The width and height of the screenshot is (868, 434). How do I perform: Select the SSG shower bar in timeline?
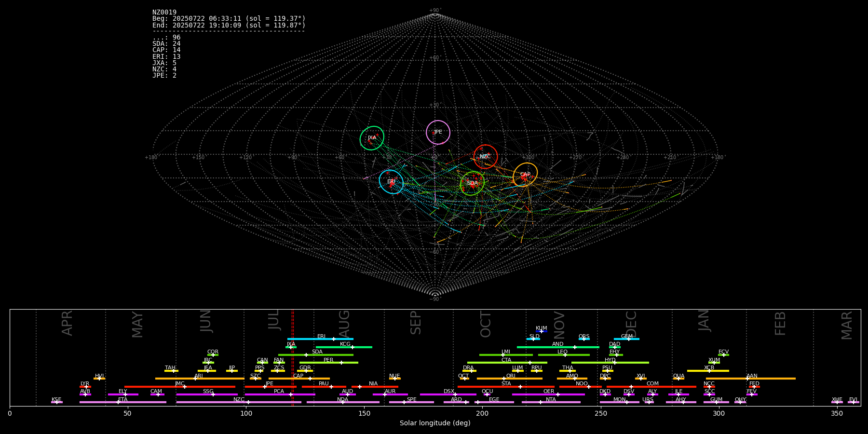(x=207, y=394)
